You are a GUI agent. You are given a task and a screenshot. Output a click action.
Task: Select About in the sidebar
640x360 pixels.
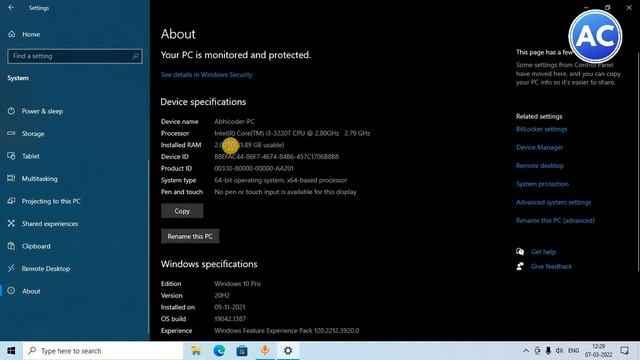(x=31, y=291)
